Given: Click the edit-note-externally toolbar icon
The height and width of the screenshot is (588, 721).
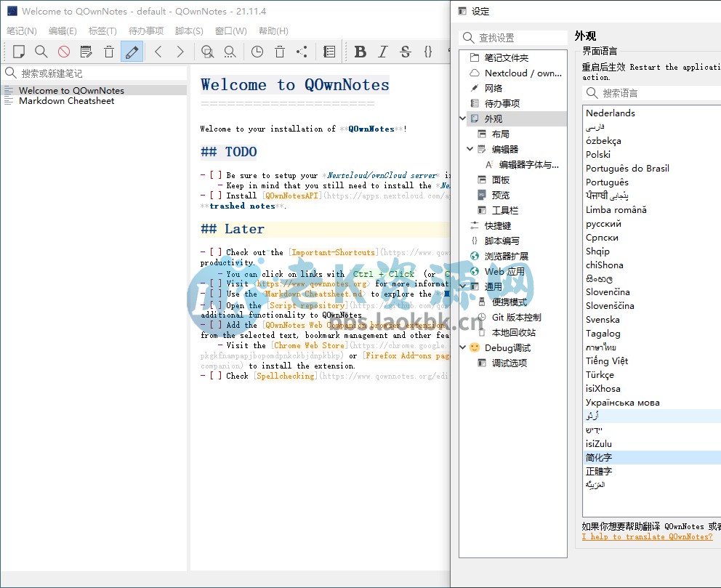Looking at the screenshot, I should coord(86,52).
